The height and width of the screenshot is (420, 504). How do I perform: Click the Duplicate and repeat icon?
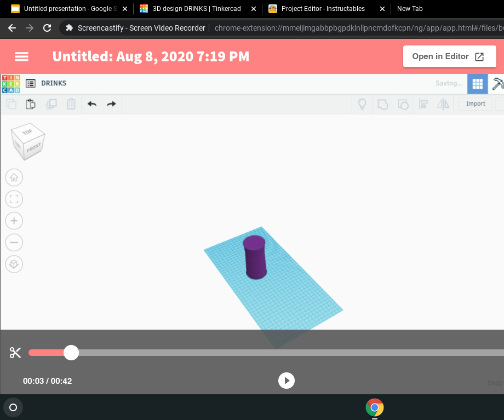(x=51, y=104)
